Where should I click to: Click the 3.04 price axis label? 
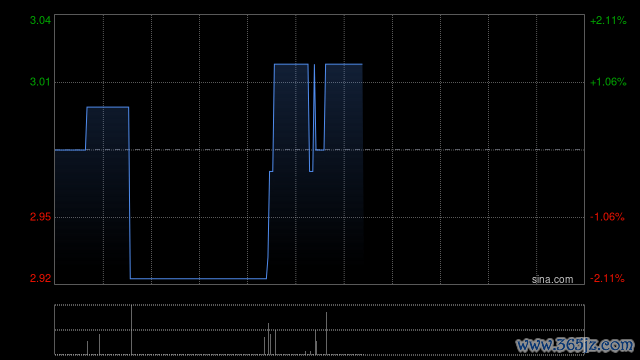pyautogui.click(x=40, y=20)
